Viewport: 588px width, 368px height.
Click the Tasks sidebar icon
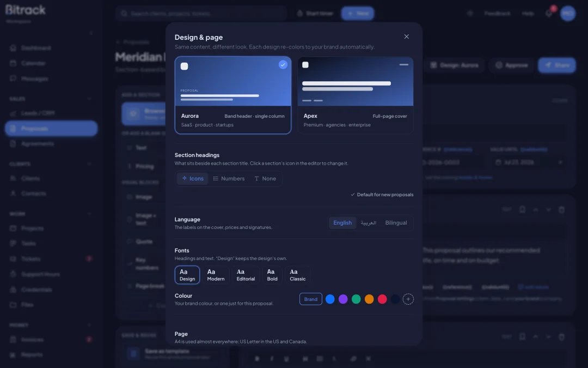[13, 243]
